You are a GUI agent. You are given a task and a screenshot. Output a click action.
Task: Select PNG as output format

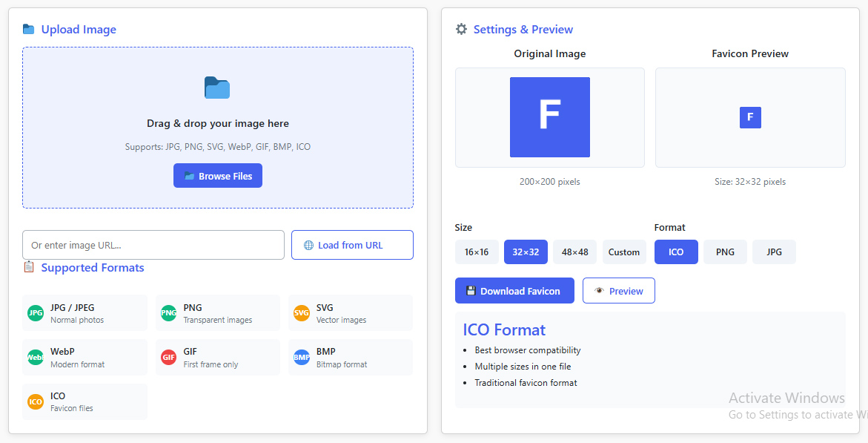click(x=725, y=252)
